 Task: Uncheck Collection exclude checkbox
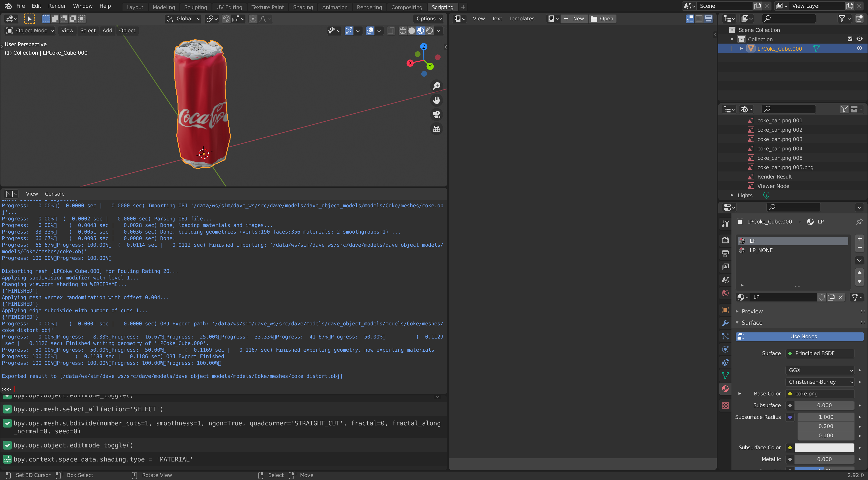(850, 39)
